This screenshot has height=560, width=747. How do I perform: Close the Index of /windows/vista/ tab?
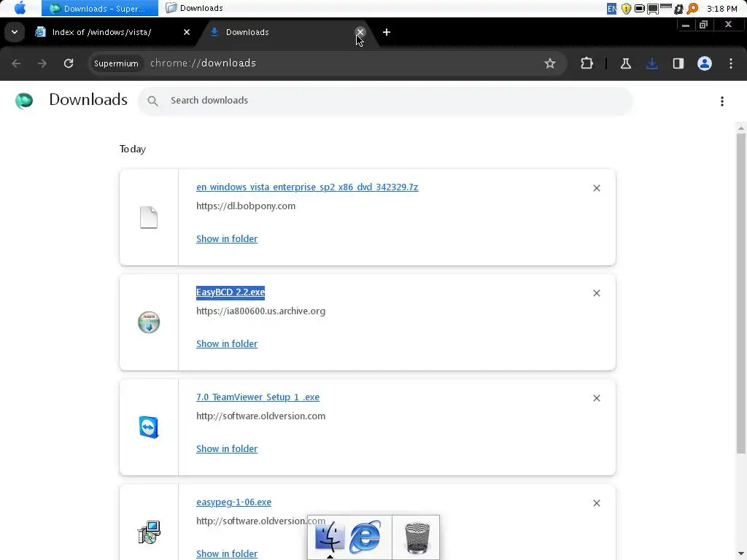click(x=187, y=32)
